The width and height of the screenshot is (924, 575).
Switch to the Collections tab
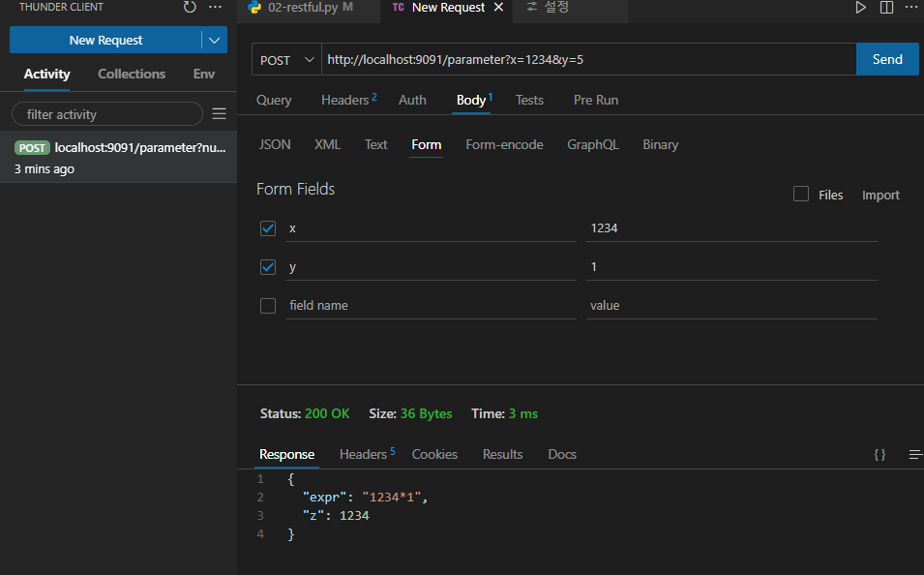pyautogui.click(x=132, y=74)
